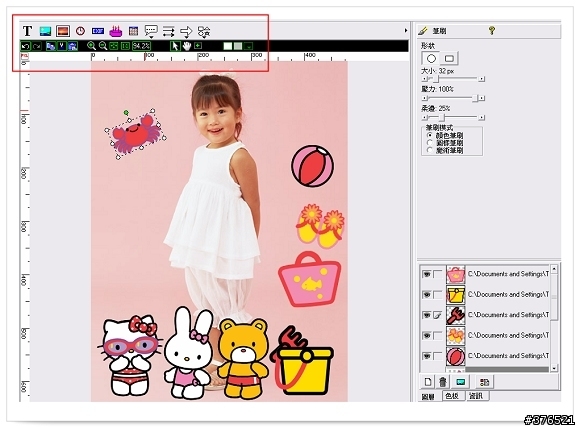Click left arrow of 壓力 pressure slider
580x428 pixels.
pyautogui.click(x=424, y=98)
